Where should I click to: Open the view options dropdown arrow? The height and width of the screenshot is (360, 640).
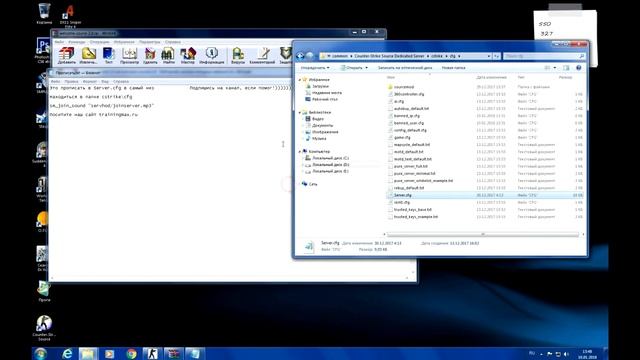point(554,68)
